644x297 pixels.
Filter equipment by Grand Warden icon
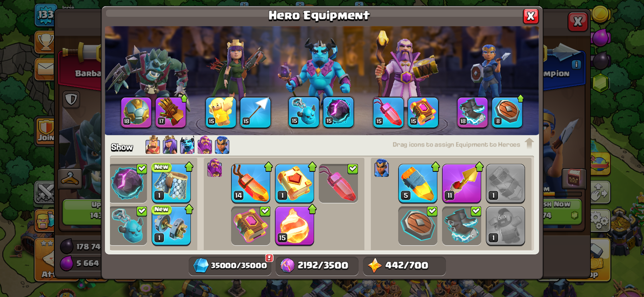pyautogui.click(x=205, y=145)
